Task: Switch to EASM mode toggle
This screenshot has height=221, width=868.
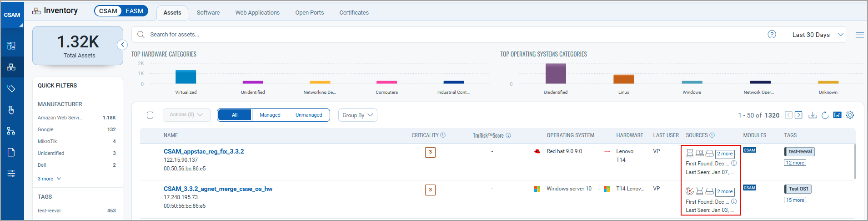Action: [135, 11]
